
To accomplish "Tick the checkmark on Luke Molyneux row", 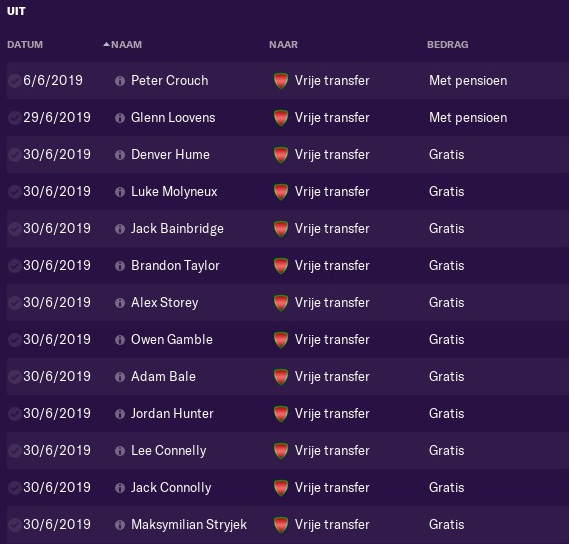I will 15,192.
